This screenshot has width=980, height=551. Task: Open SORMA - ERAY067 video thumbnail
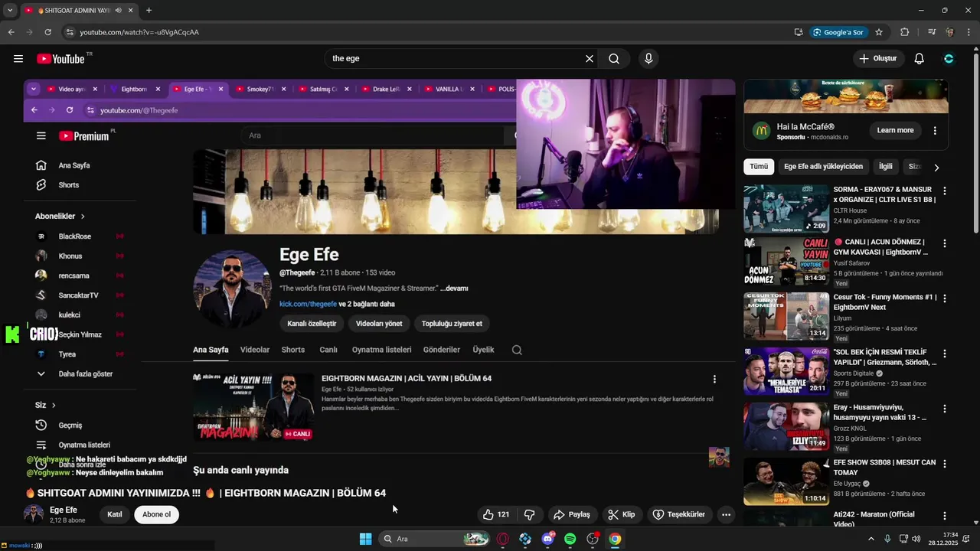point(786,208)
